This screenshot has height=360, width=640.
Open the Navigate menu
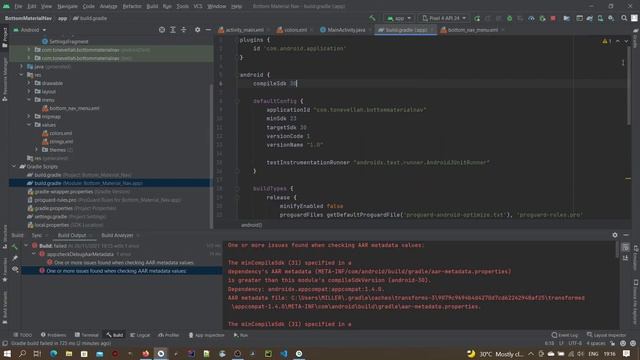tap(67, 6)
